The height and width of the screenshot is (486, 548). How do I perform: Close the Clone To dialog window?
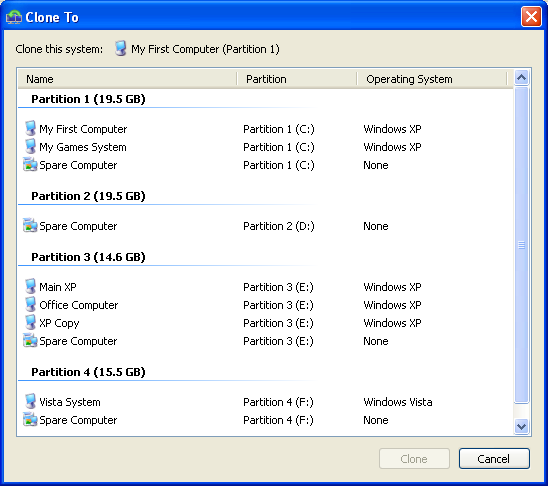(x=531, y=16)
